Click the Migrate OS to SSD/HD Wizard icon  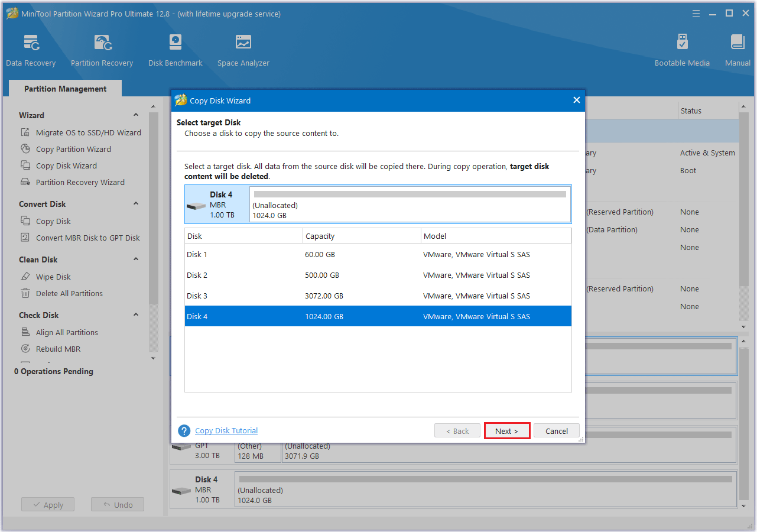pyautogui.click(x=25, y=132)
